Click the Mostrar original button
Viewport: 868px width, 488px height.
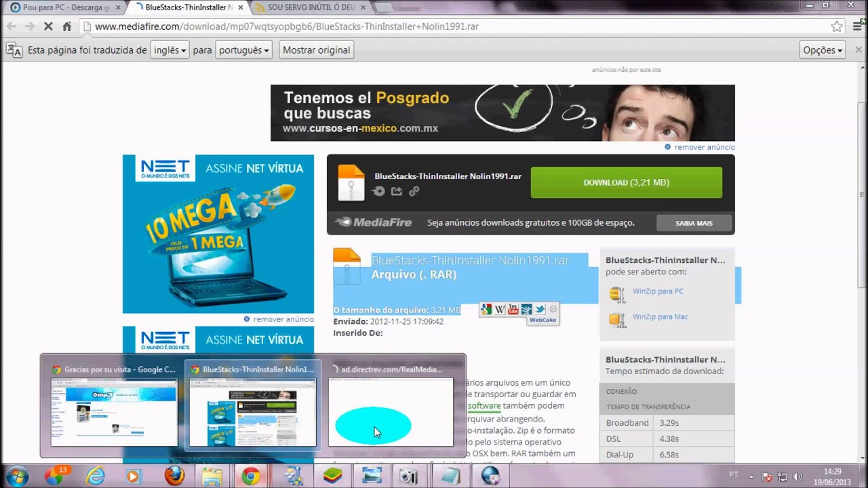[x=316, y=50]
